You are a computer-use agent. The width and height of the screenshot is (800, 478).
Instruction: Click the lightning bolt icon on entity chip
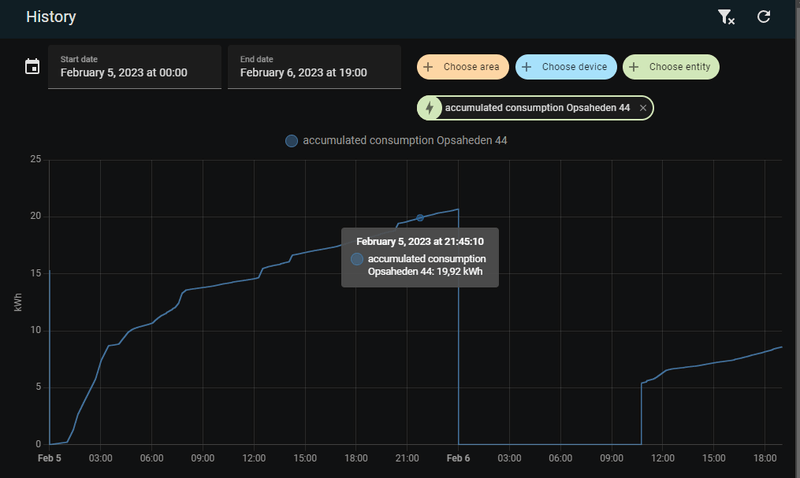pyautogui.click(x=430, y=107)
